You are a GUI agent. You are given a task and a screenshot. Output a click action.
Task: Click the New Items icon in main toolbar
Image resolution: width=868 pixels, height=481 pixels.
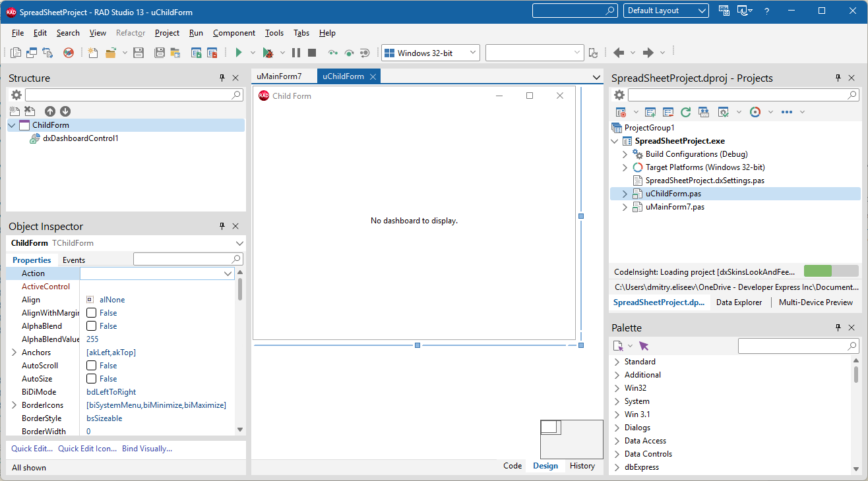point(92,53)
